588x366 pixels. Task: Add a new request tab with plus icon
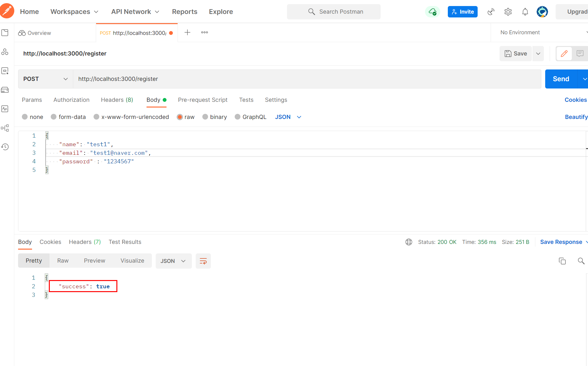[x=187, y=32]
